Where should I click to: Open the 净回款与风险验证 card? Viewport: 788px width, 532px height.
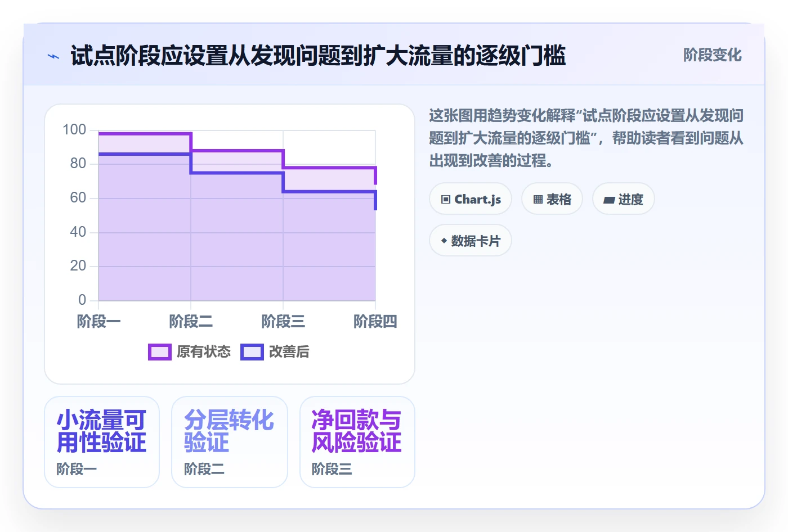(357, 442)
